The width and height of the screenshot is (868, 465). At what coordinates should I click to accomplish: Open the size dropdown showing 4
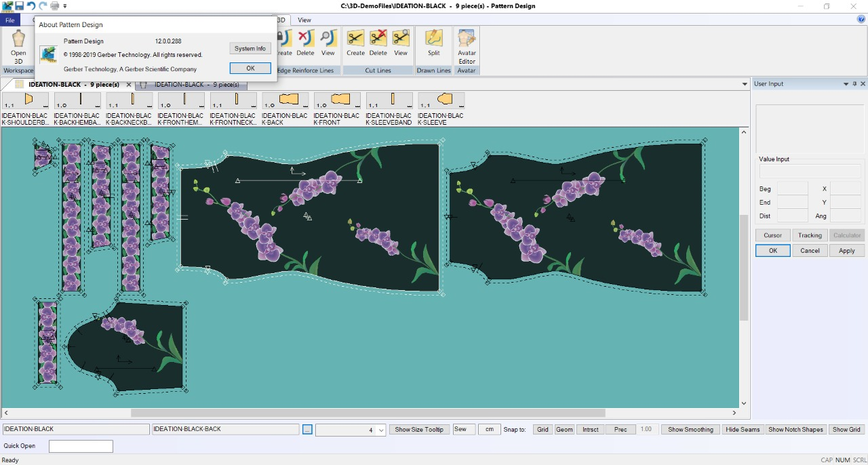(381, 430)
